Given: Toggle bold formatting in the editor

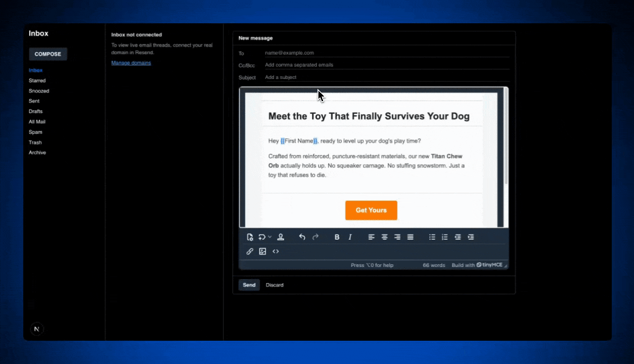Looking at the screenshot, I should (x=337, y=237).
